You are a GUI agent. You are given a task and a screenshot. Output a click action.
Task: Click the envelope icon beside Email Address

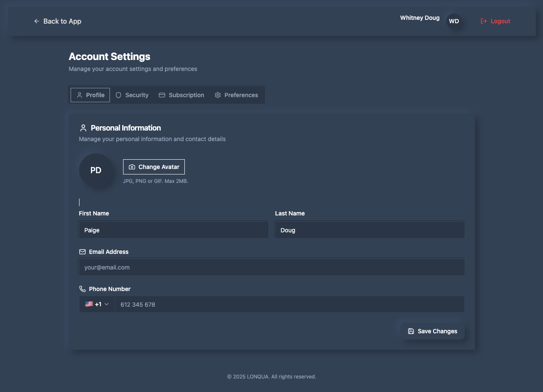[x=82, y=252]
